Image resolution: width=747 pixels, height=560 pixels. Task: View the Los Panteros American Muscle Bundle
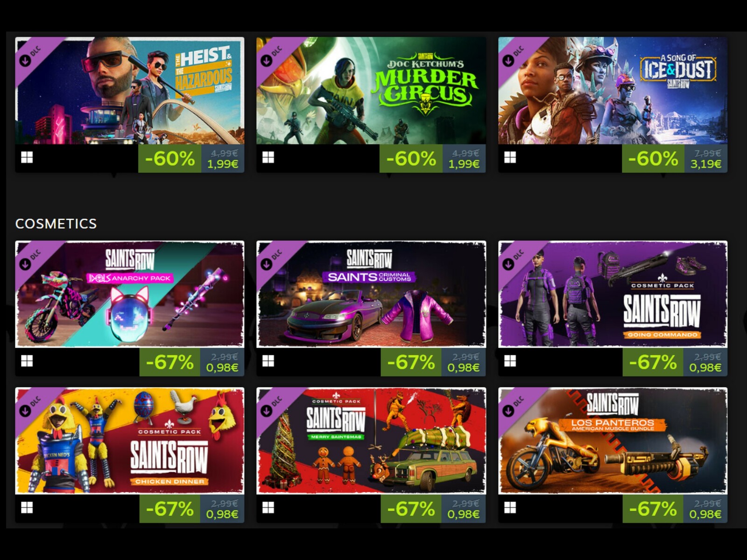coord(613,441)
